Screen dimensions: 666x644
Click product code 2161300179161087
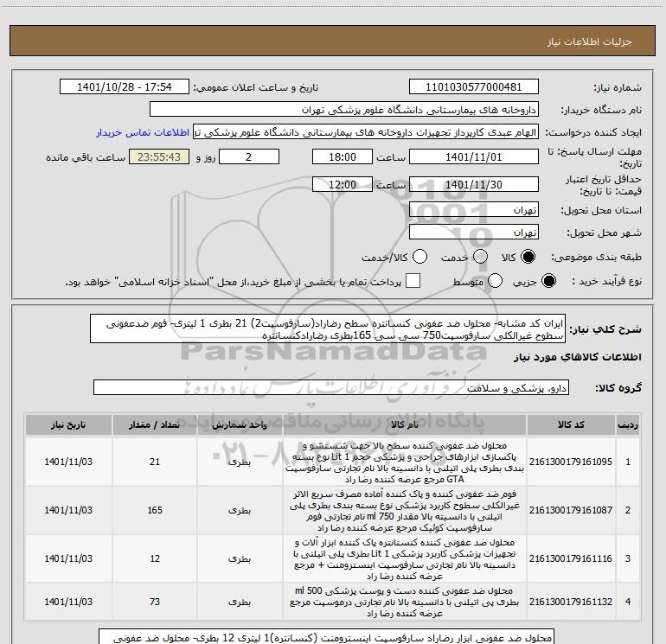coord(571,510)
